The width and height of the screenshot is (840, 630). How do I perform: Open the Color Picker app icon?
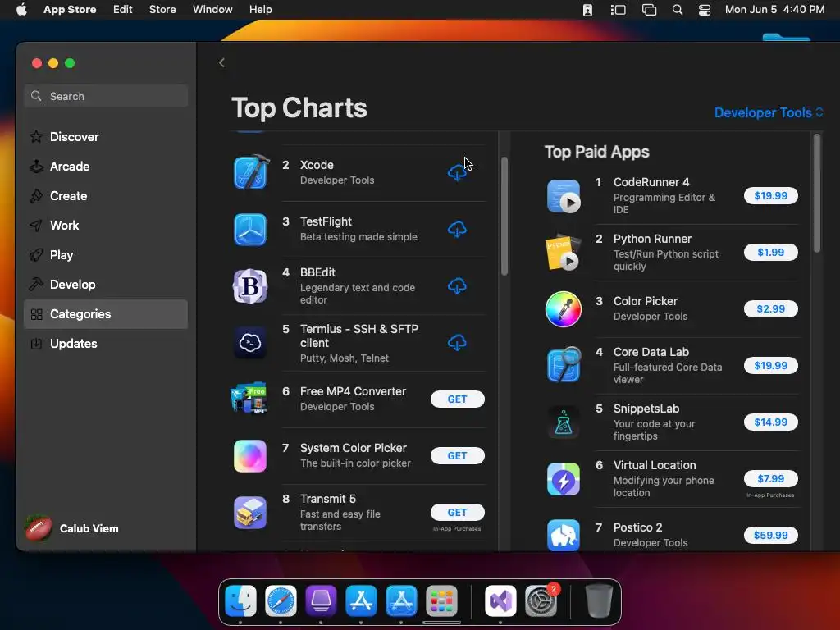[x=563, y=309]
